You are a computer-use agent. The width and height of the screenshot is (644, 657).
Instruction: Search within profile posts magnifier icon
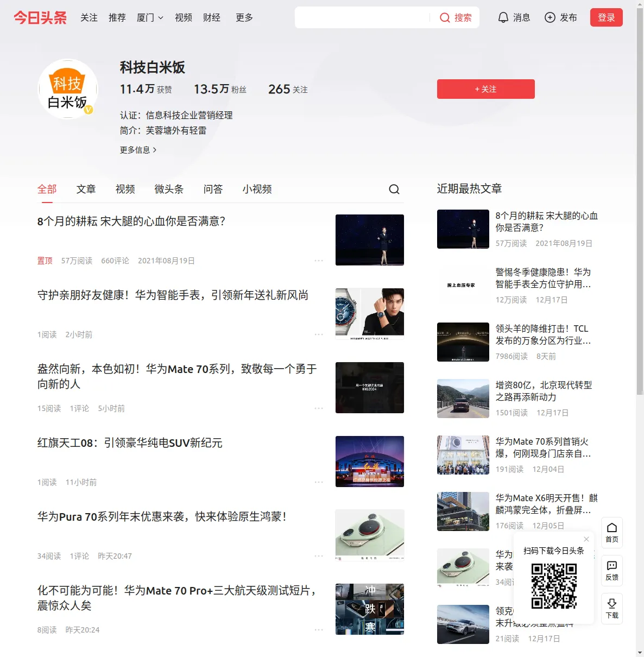pos(394,189)
